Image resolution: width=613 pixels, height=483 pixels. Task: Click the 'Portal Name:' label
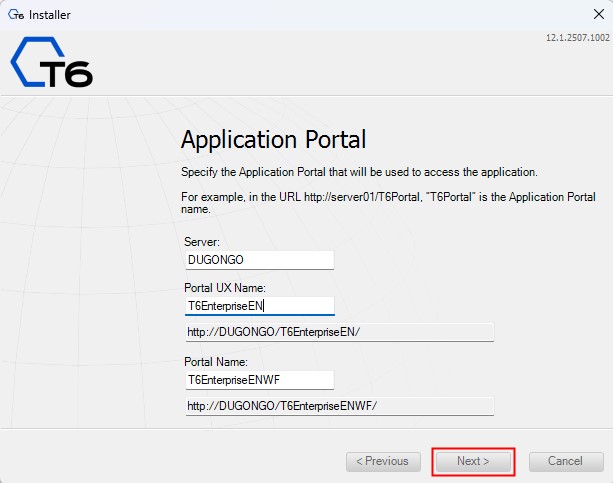pos(216,362)
